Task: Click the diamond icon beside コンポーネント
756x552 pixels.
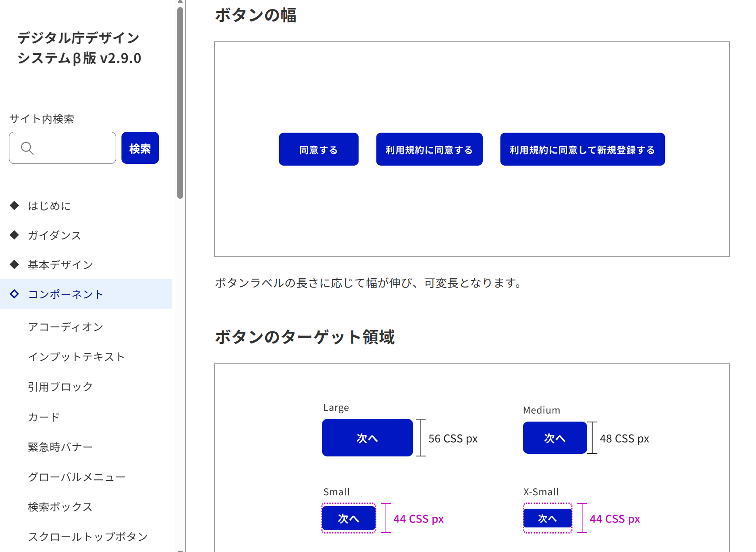Action: tap(14, 294)
